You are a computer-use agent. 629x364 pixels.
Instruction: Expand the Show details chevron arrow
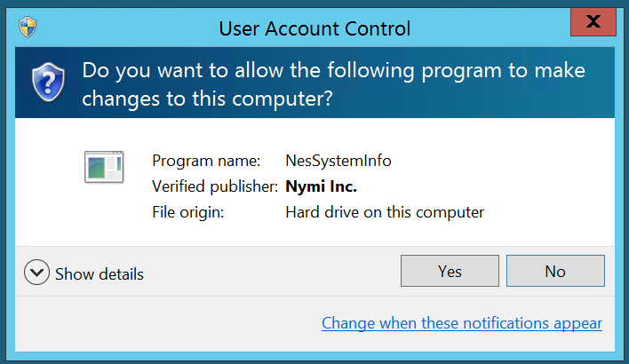point(36,273)
